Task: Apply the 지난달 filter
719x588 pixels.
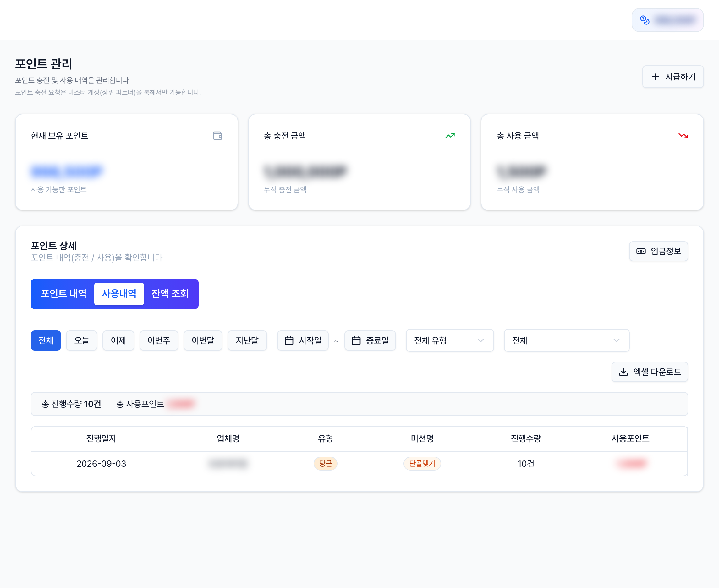Action: 247,340
